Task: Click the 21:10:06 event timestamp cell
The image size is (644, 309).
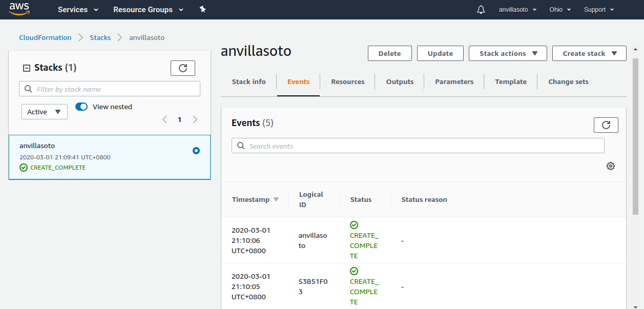Action: pos(251,240)
